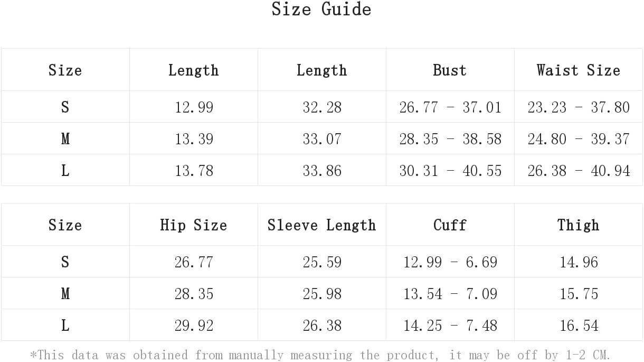Select size L in the first table

(x=65, y=170)
